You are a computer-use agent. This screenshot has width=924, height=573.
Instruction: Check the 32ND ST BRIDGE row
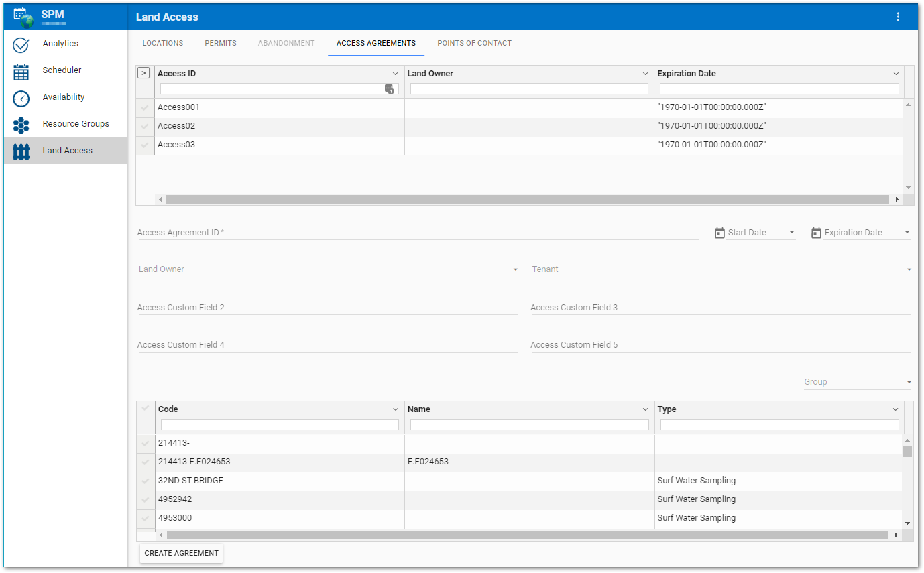click(x=146, y=481)
